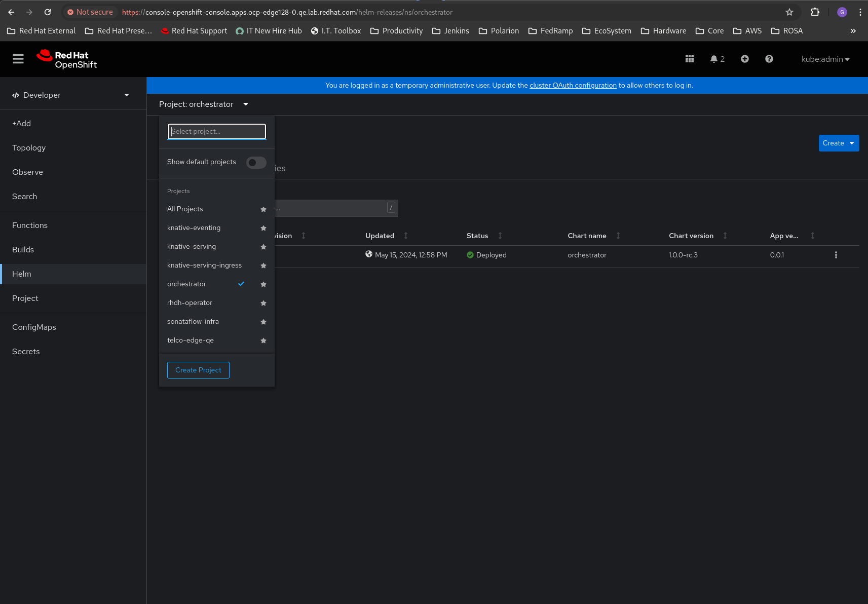Open the Create dropdown button

[x=838, y=143]
